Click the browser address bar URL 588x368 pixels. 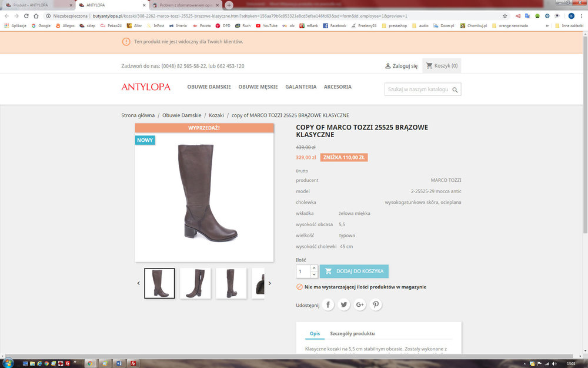(250, 16)
